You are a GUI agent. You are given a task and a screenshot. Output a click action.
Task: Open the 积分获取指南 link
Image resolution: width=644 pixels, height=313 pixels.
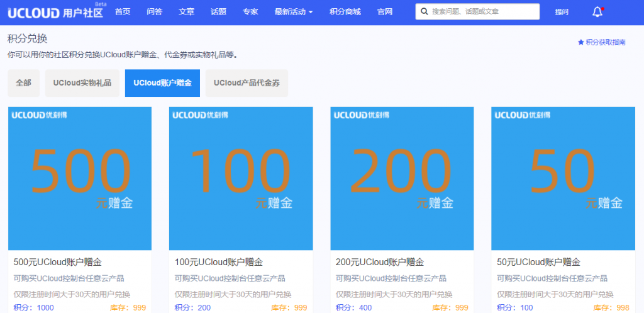coord(606,42)
